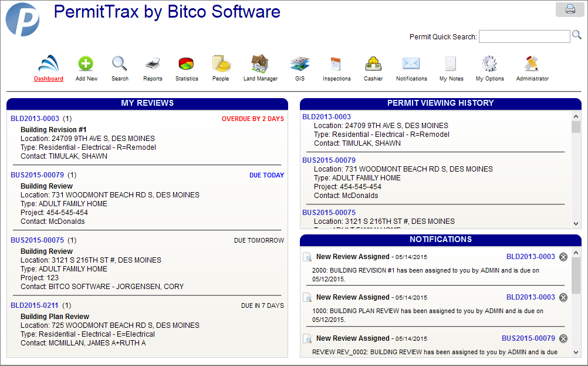Screen dimensions: 588x366
Task: Click the Dashboard menu label
Action: 48,79
